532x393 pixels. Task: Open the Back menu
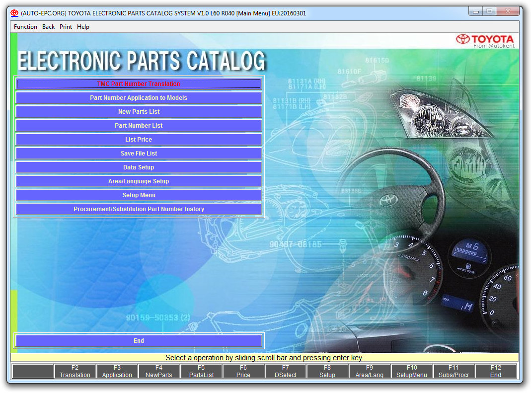coord(48,27)
